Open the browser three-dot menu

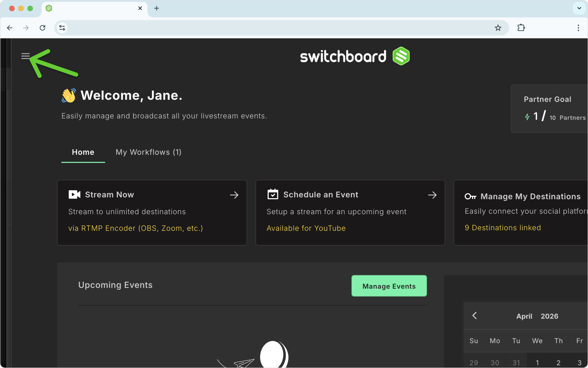[x=578, y=28]
